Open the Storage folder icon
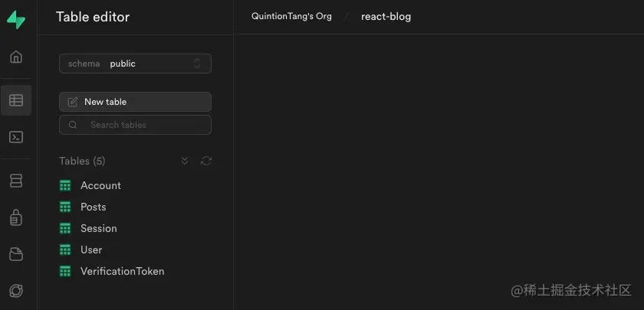This screenshot has height=310, width=644. coord(16,254)
